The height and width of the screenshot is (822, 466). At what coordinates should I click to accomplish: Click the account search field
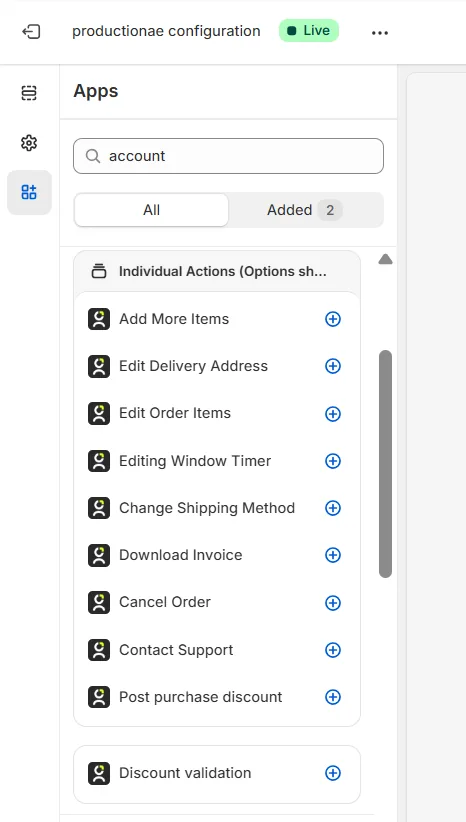pyautogui.click(x=229, y=156)
